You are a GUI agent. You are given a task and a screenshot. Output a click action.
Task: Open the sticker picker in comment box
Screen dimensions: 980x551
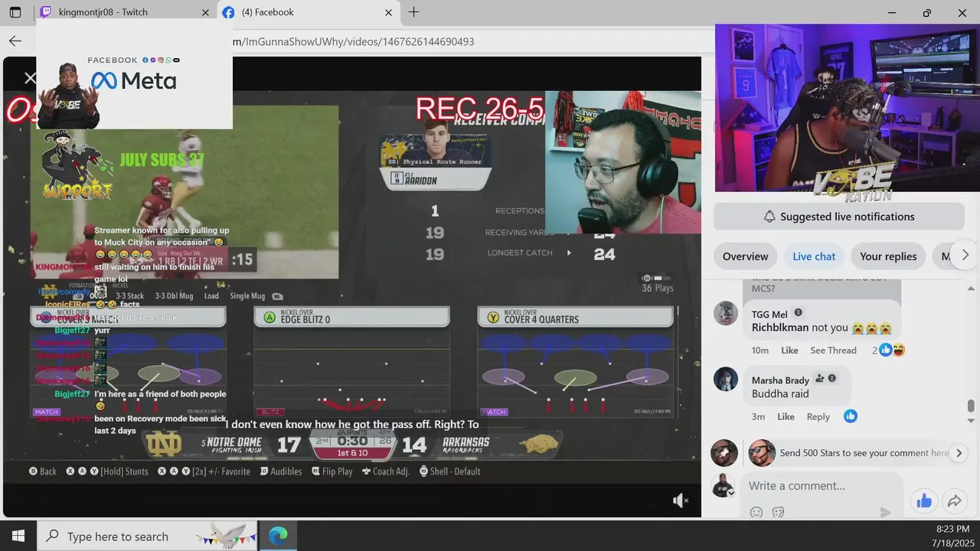tap(779, 512)
